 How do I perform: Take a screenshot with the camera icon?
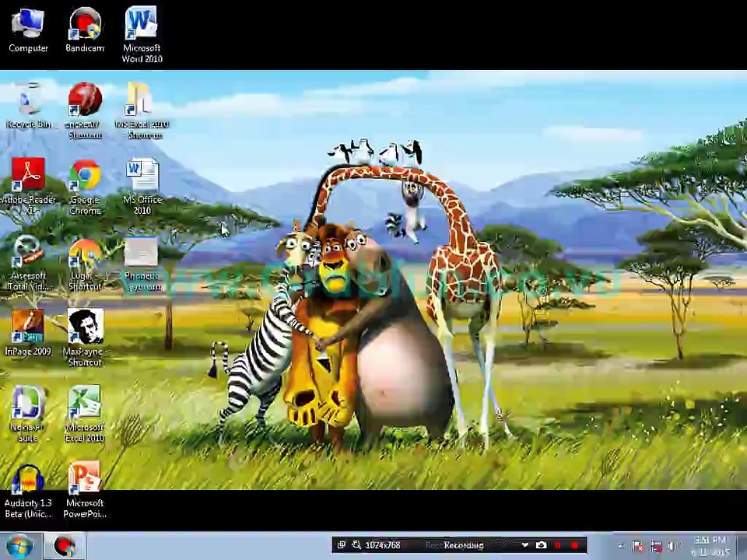(x=541, y=544)
